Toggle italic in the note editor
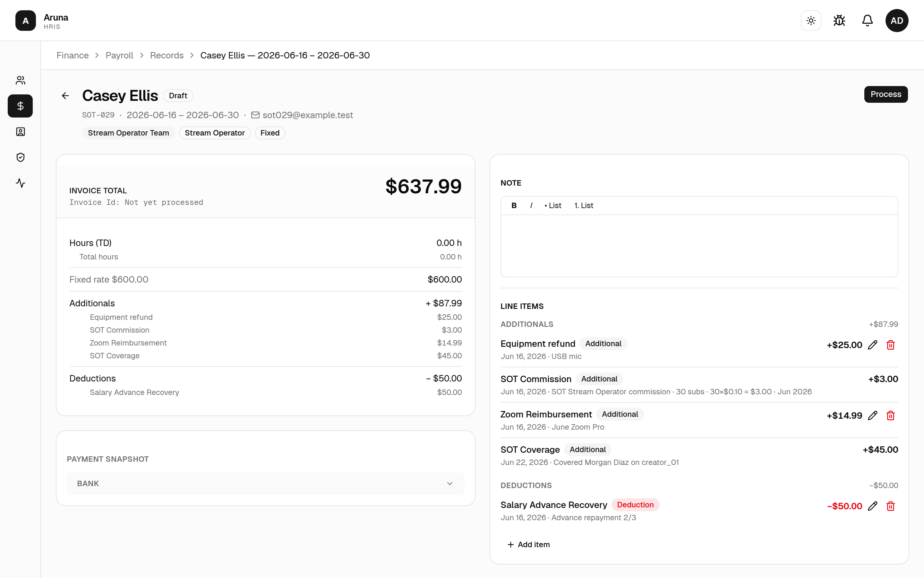 (531, 206)
